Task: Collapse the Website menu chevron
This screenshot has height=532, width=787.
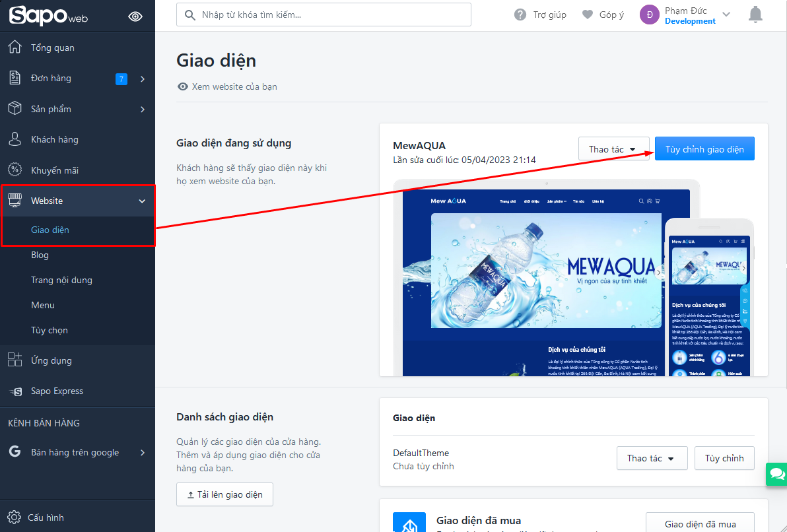Action: tap(142, 201)
